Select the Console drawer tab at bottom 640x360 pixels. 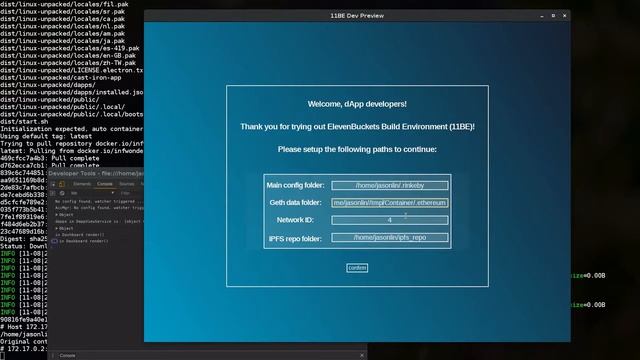(x=67, y=356)
